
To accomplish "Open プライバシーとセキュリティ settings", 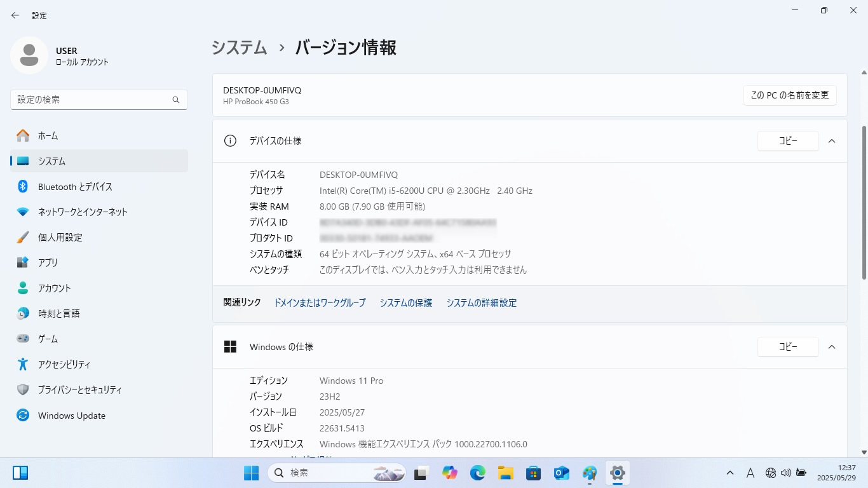I will (99, 390).
